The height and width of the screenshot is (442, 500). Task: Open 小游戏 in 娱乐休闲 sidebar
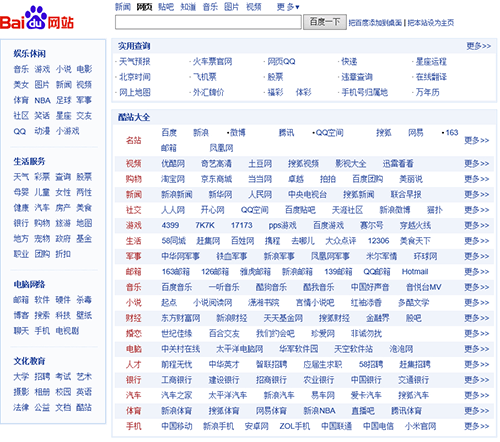(67, 131)
